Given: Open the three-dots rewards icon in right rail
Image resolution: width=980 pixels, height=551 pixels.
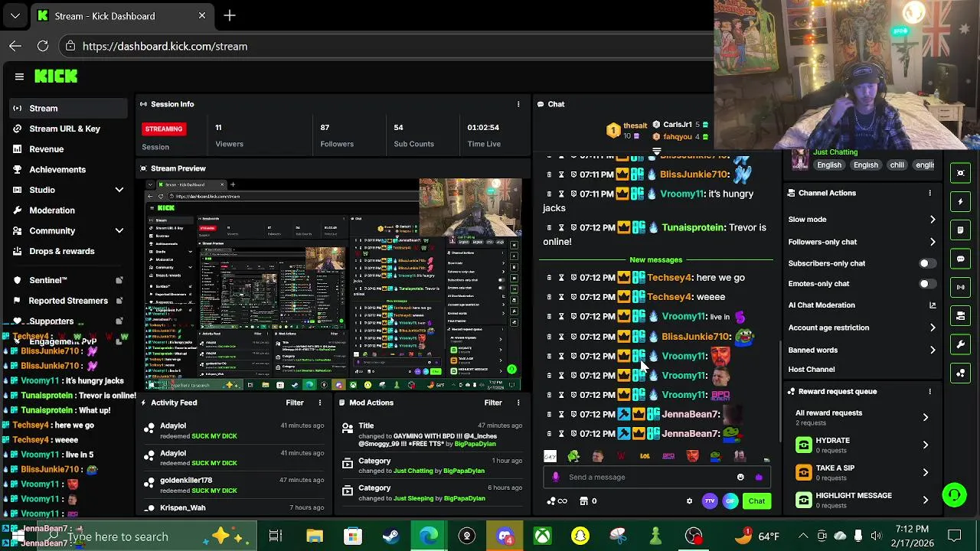Looking at the screenshot, I should (x=961, y=373).
